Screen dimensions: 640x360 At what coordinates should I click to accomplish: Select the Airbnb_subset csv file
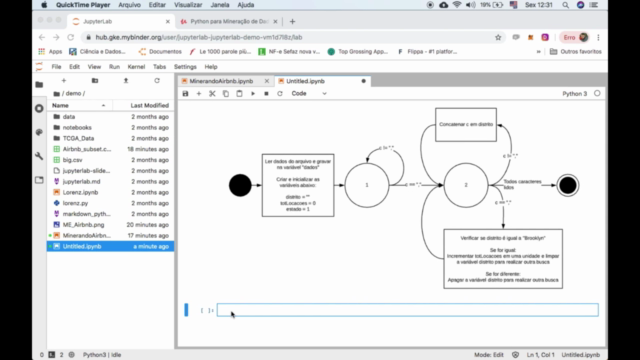(110, 149)
